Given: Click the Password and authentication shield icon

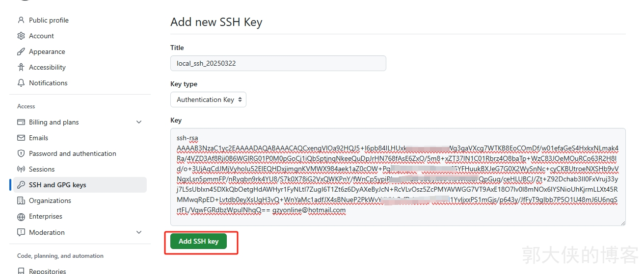Looking at the screenshot, I should tap(21, 153).
